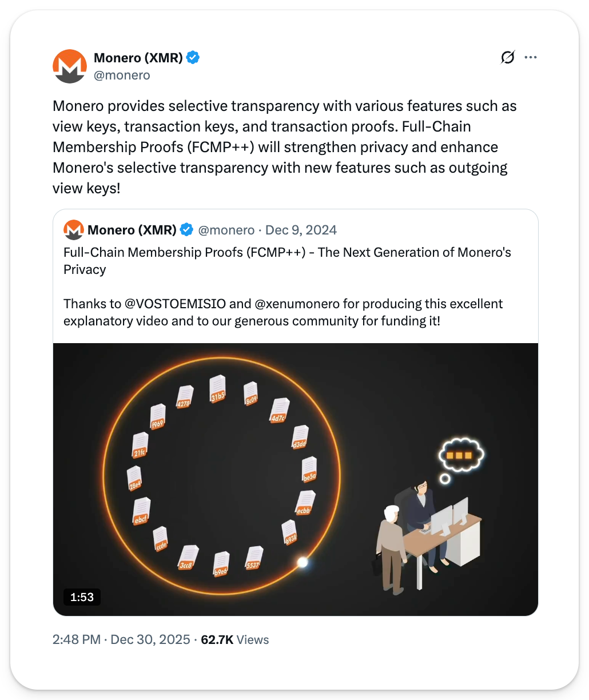Click the 62.7K Views count
The image size is (589, 700).
(x=234, y=639)
